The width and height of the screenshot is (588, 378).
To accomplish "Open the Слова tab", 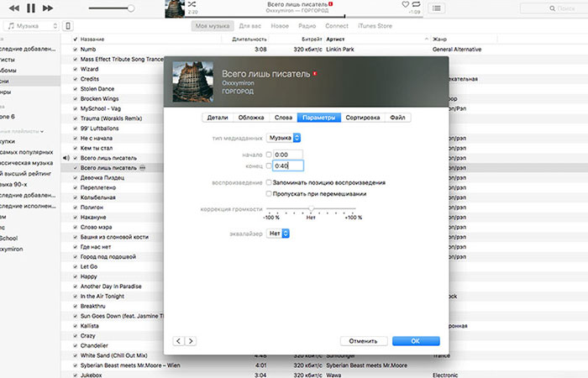I will 283,118.
